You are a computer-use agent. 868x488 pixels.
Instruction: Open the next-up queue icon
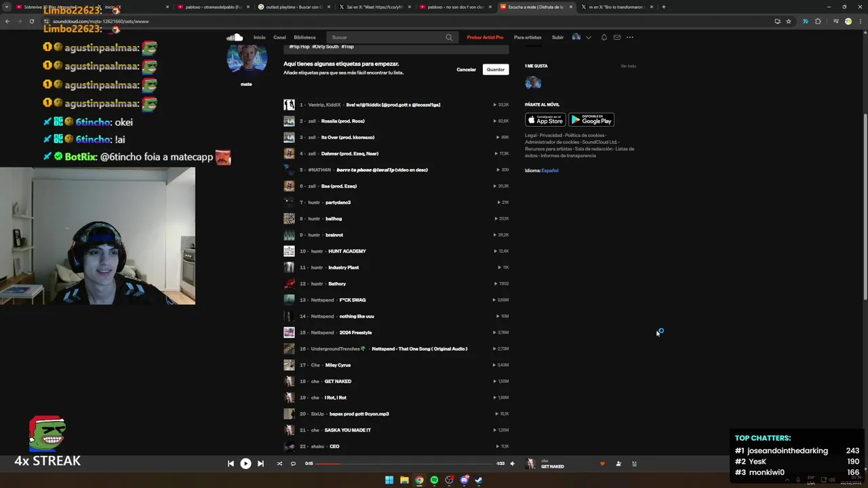point(635,464)
